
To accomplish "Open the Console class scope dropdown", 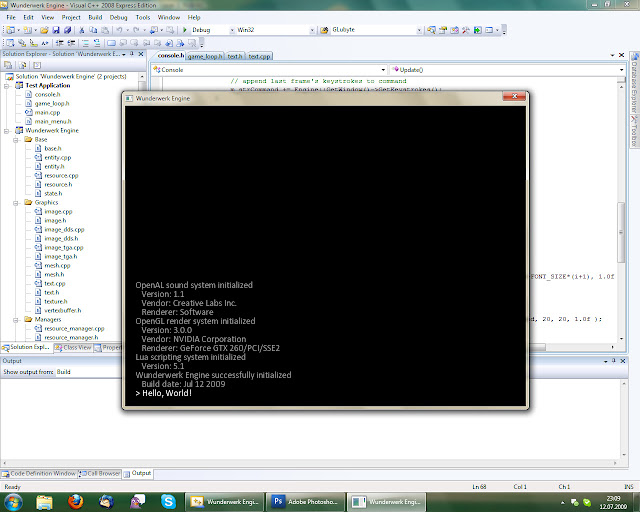I will 383,70.
